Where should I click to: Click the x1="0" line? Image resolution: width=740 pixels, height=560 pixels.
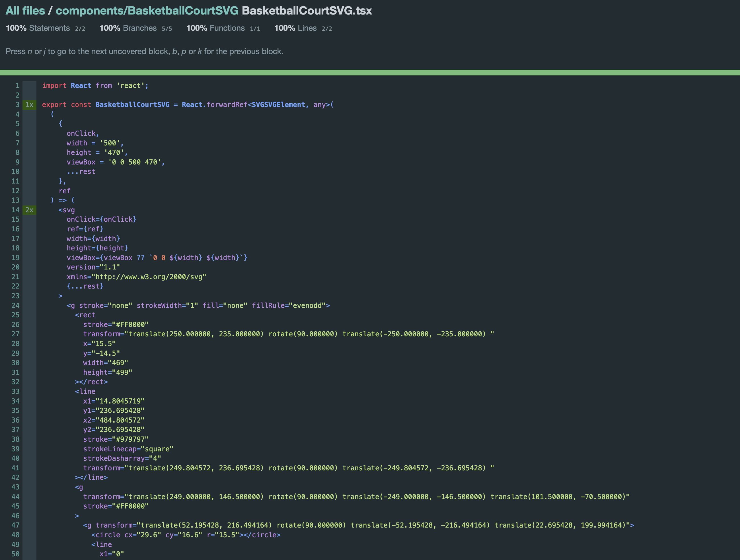point(112,554)
